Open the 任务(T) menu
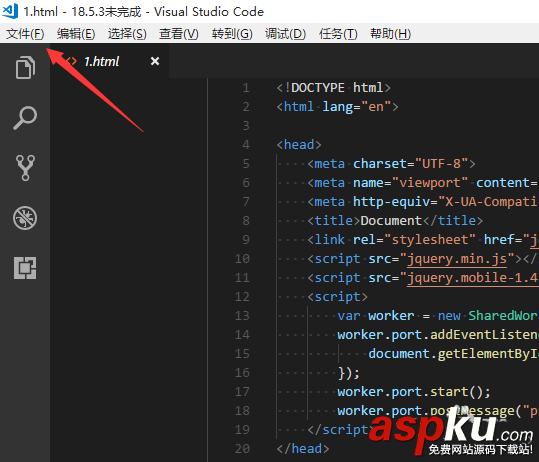 (x=338, y=34)
